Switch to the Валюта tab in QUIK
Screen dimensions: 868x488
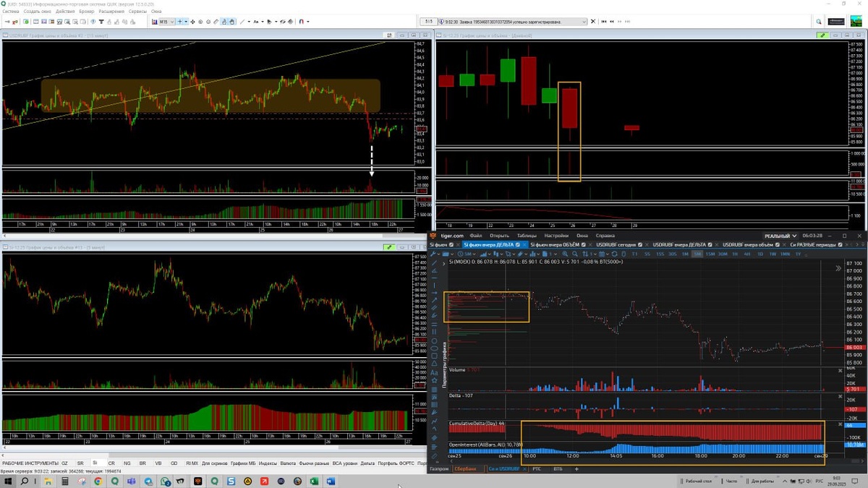[287, 463]
